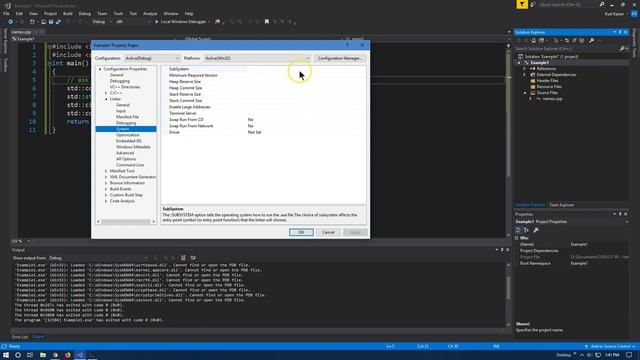Image resolution: width=640 pixels, height=360 pixels.
Task: Open the Configuration dropdown in Property Pages
Action: (x=152, y=58)
